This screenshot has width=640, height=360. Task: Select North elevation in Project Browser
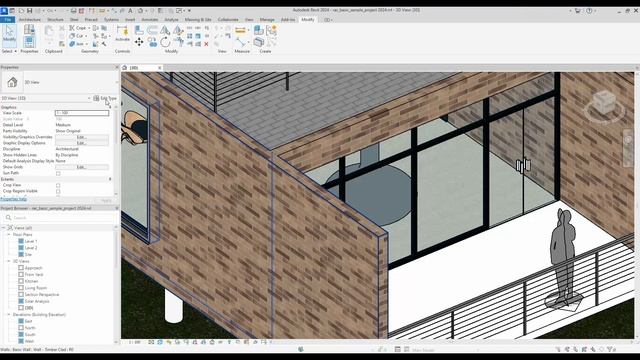click(x=30, y=328)
